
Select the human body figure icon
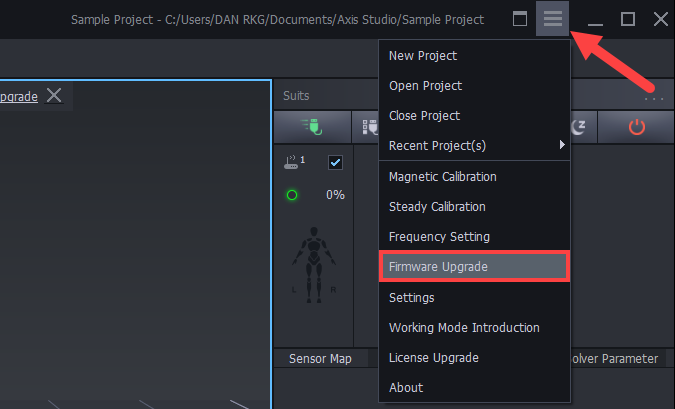click(x=314, y=264)
